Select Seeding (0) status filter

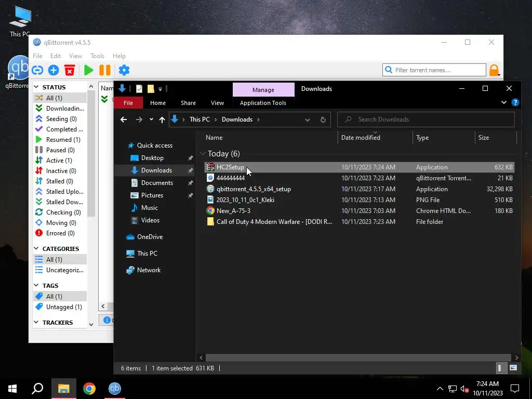[60, 119]
